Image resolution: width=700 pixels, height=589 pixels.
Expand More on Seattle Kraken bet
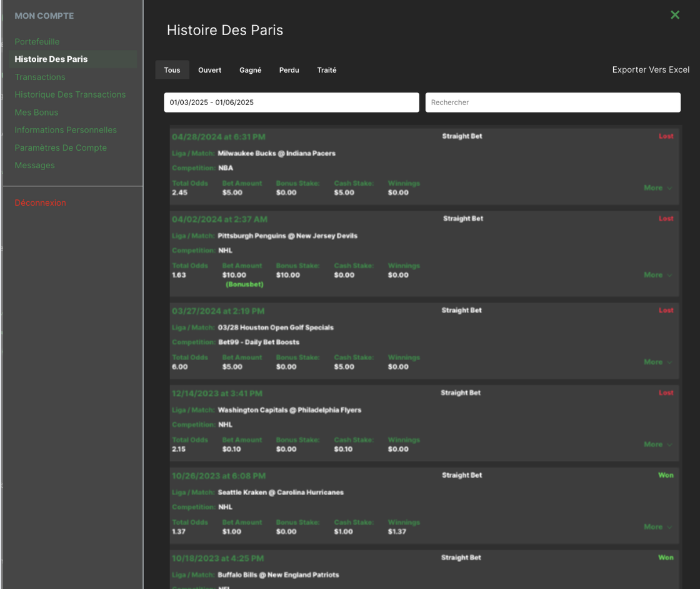pyautogui.click(x=657, y=527)
